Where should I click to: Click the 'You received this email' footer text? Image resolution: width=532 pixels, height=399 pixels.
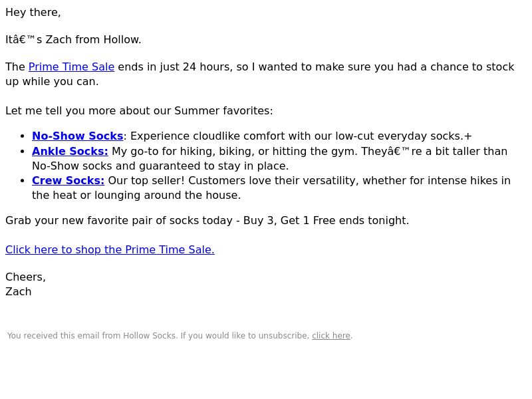158,336
